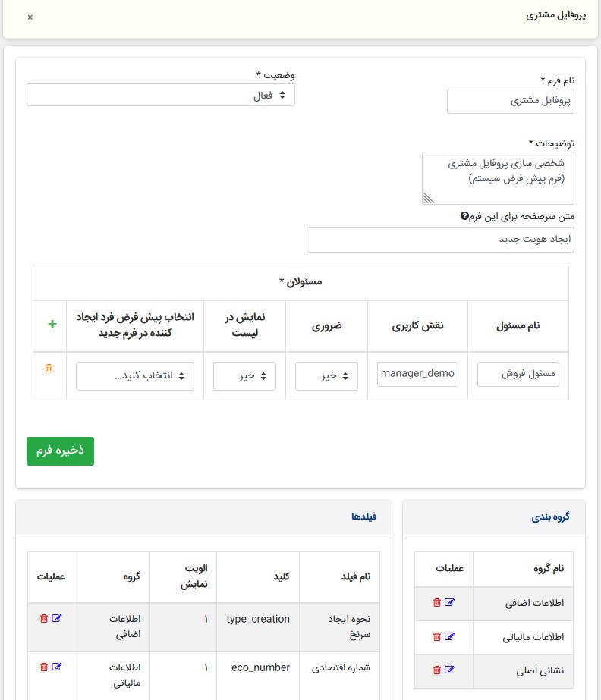The width and height of the screenshot is (601, 700).
Task: Edit the type_creation field row
Action: [x=56, y=618]
